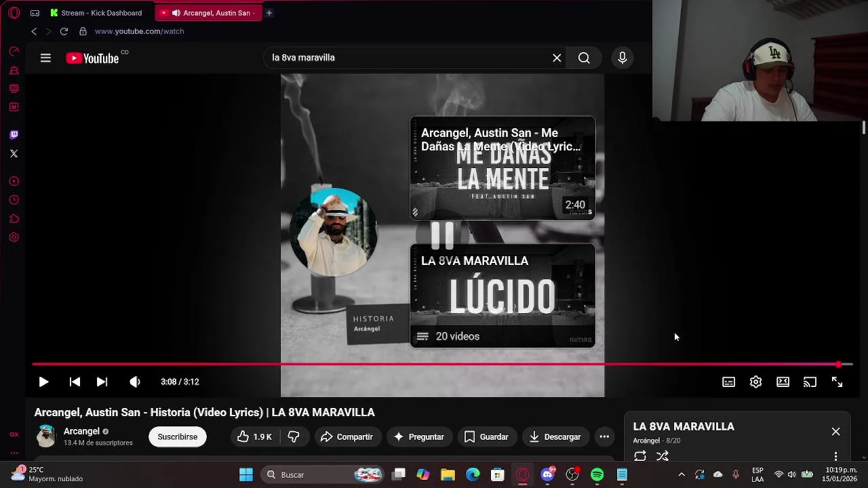Open the Extensions cube sidebar icon
This screenshot has width=868, height=488.
click(x=14, y=219)
